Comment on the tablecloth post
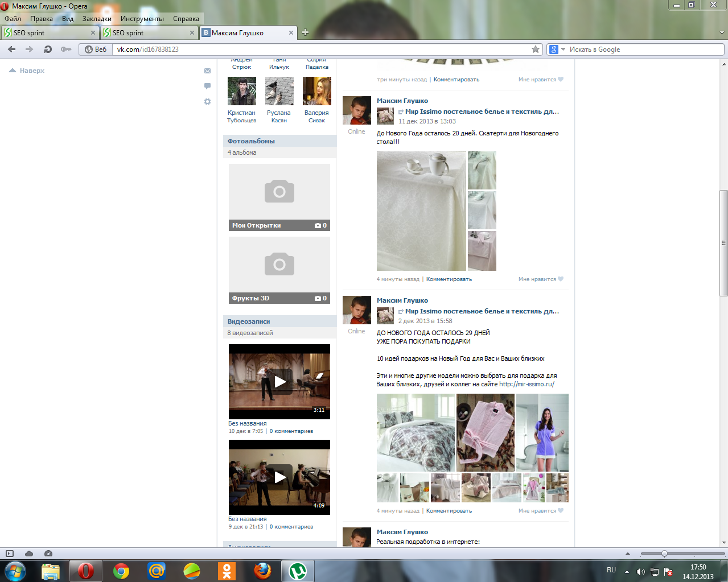The image size is (728, 582). (x=449, y=279)
